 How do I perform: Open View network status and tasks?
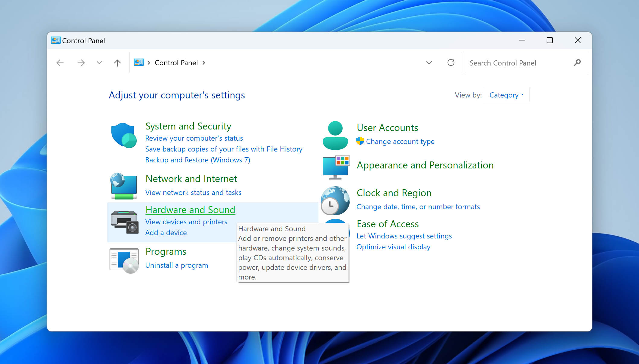(193, 193)
